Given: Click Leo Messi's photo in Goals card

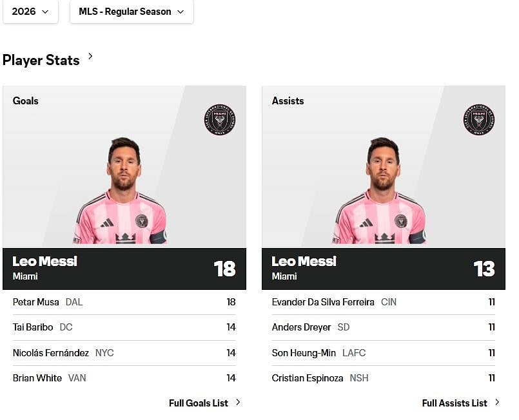Looking at the screenshot, I should tap(121, 191).
